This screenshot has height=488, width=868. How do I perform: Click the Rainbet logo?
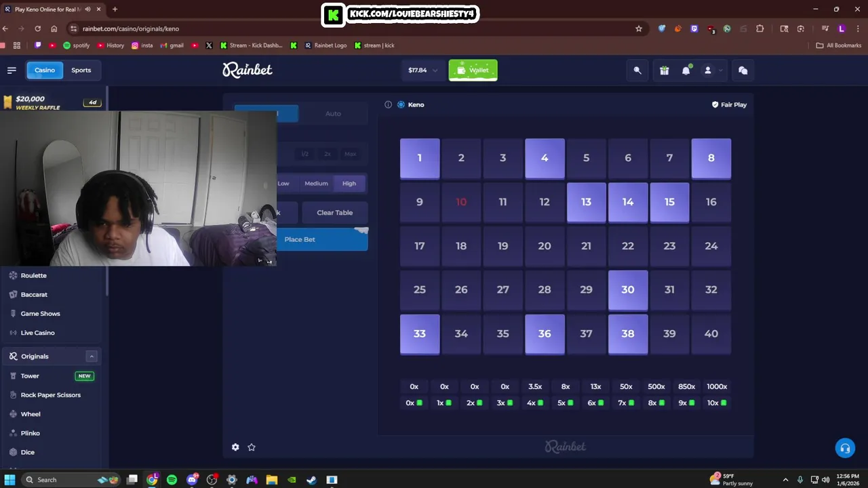(x=248, y=70)
